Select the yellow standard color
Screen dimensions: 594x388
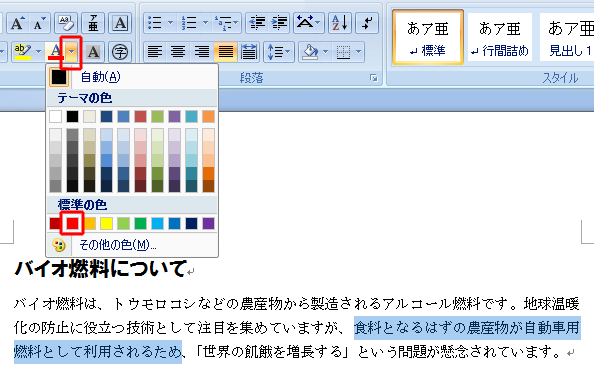point(106,224)
